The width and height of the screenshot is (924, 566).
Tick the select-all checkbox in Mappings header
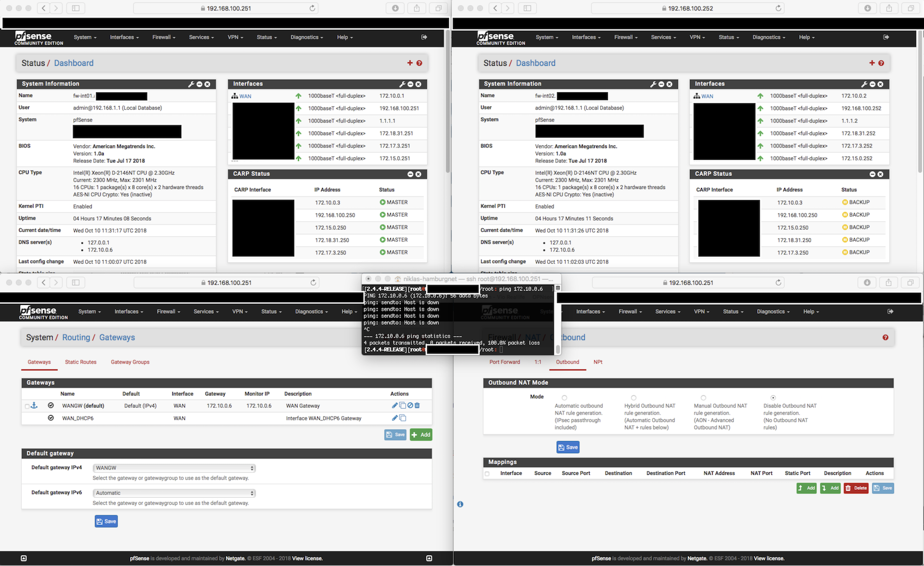(487, 474)
